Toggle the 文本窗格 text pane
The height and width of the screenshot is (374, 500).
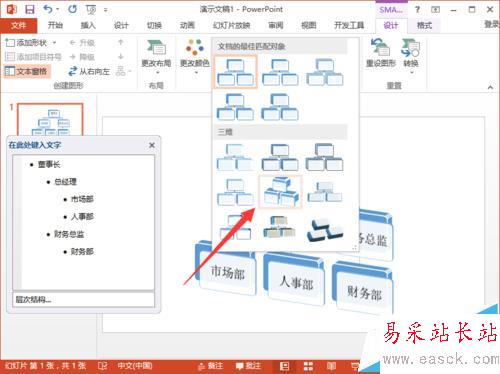click(x=27, y=71)
